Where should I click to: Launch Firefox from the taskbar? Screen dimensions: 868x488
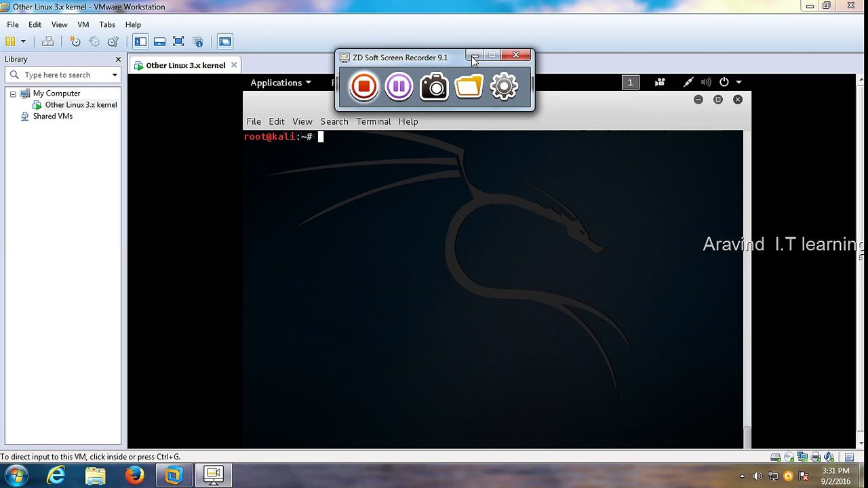tap(134, 476)
